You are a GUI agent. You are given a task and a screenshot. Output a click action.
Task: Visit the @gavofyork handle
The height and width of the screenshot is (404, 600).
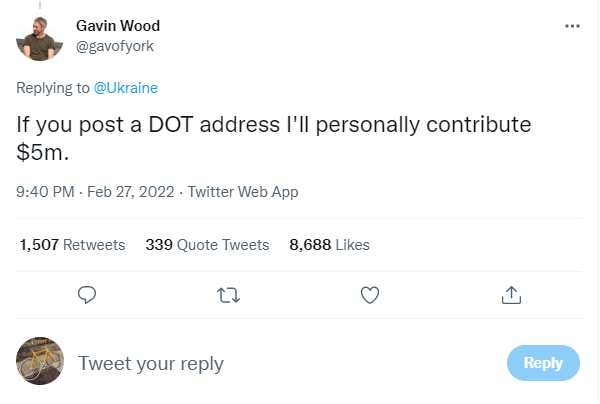(x=115, y=45)
